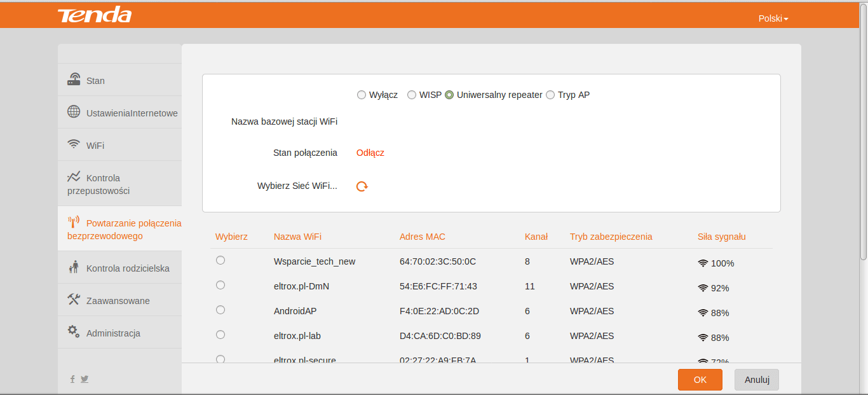The width and height of the screenshot is (868, 395).
Task: Open the Powtarzanie połączenia bezprzewodowego menu item
Action: [x=119, y=230]
